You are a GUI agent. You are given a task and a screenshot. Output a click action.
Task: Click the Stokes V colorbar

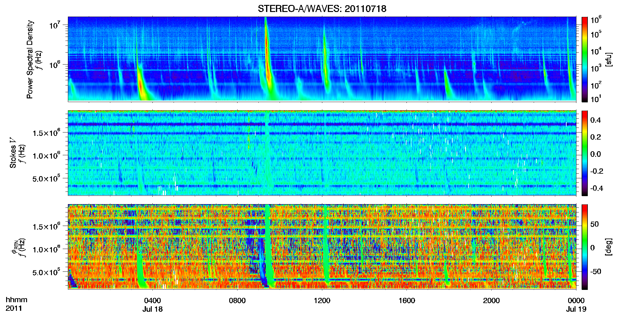click(x=585, y=153)
